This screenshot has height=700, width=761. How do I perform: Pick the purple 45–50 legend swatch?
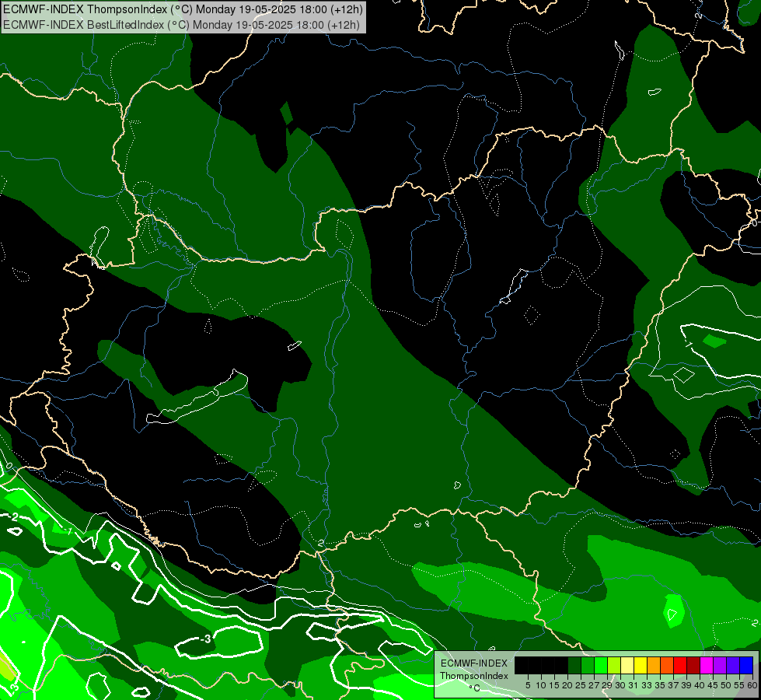tap(720, 666)
